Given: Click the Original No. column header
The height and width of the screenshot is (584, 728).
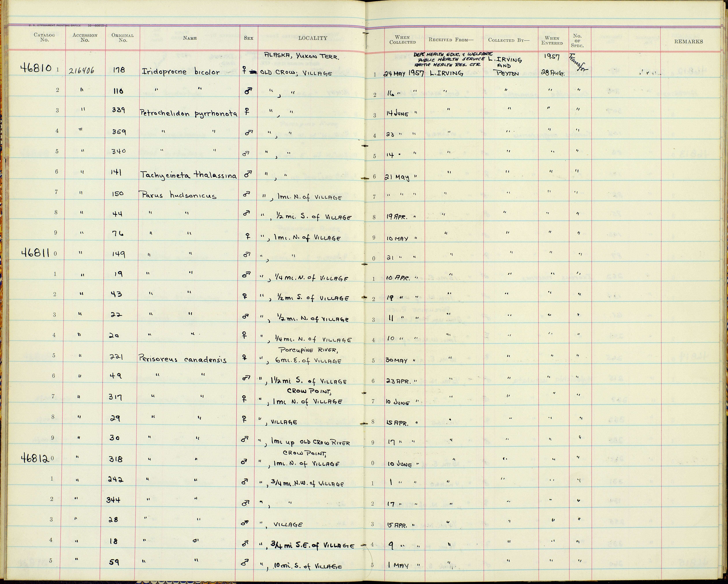Looking at the screenshot, I should 123,38.
